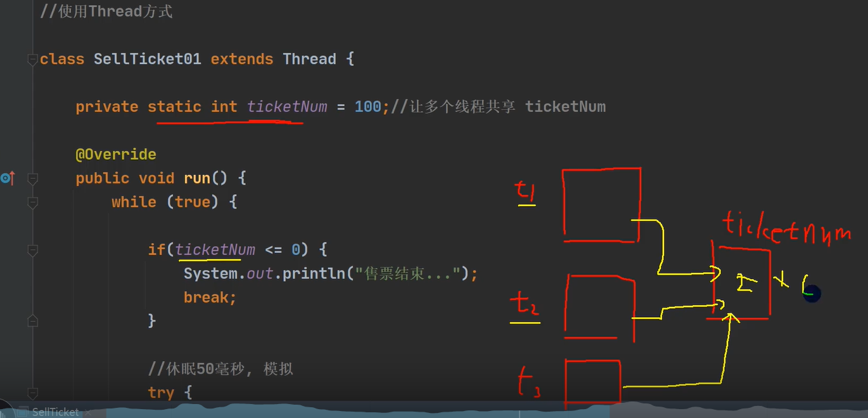Click ticketNum in the field declaration
Screen dimensions: 868x418
coord(287,107)
